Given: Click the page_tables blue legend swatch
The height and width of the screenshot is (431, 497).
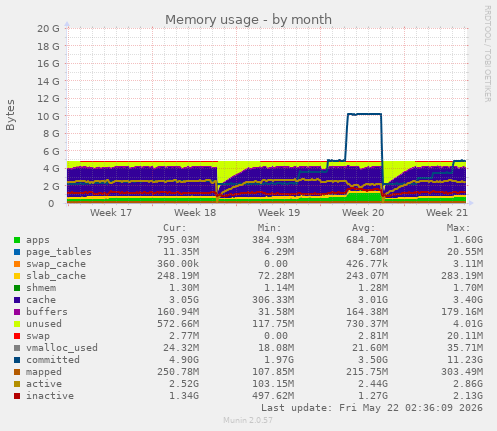Looking at the screenshot, I should 17,252.
